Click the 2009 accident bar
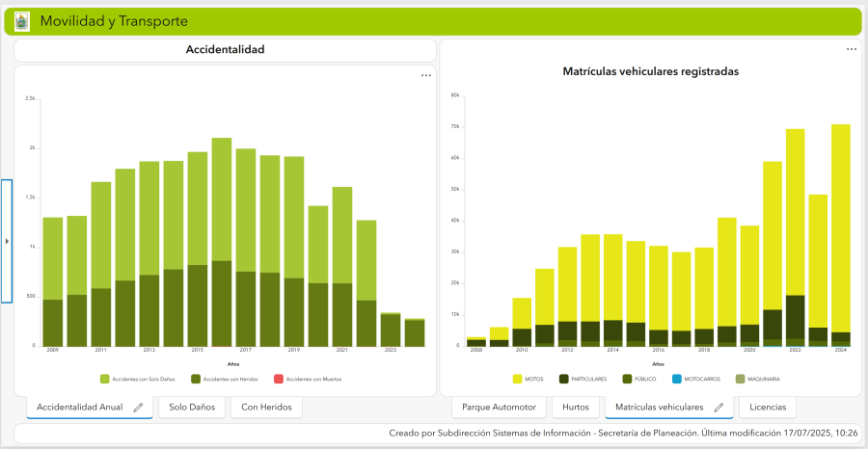 coord(53,282)
